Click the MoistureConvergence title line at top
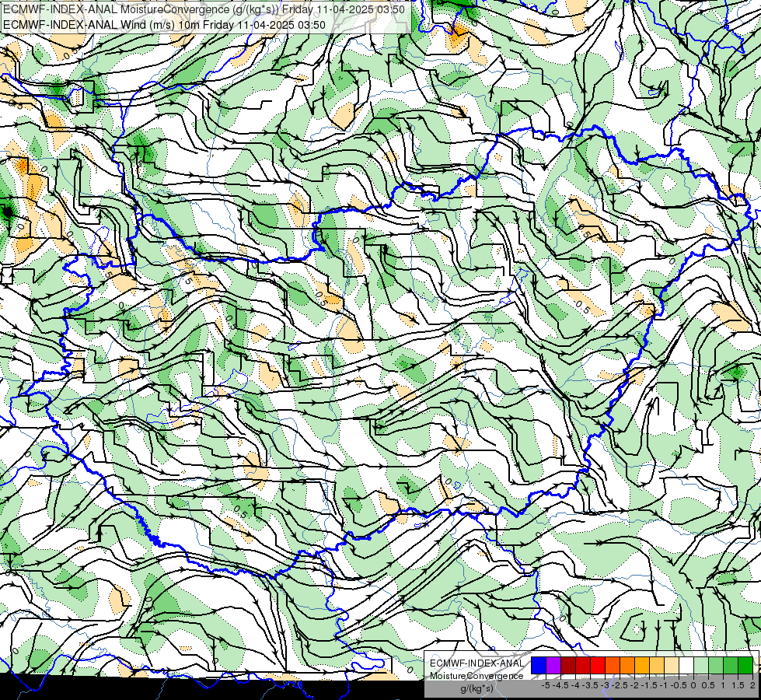 point(204,9)
